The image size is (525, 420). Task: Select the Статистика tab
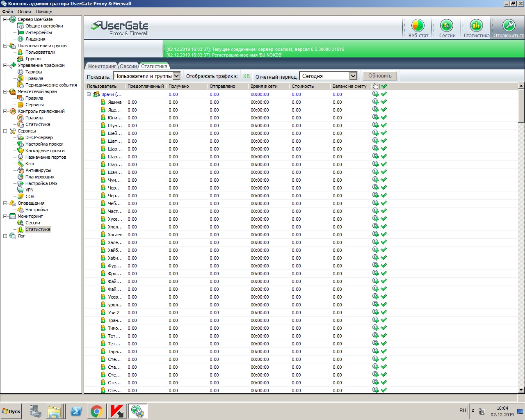point(154,66)
